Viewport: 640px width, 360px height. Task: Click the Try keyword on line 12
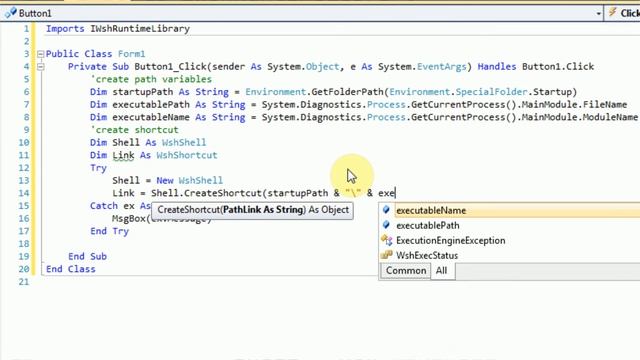(98, 168)
